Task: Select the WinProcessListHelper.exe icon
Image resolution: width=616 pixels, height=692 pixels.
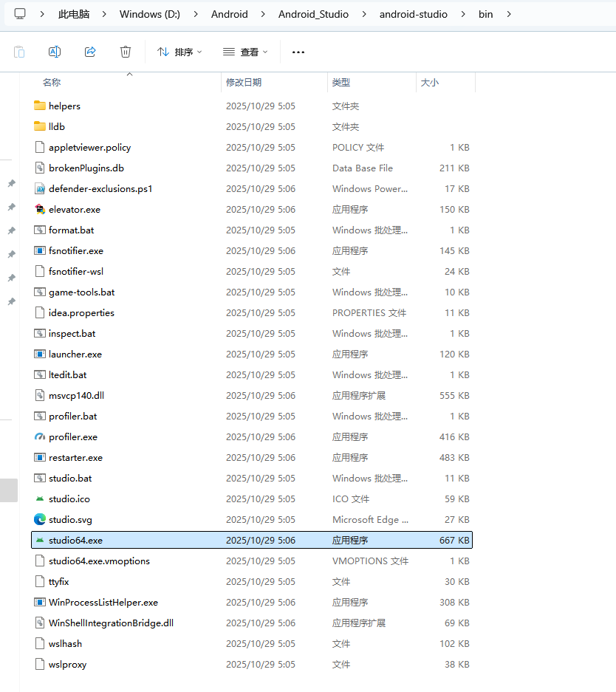Action: [x=40, y=602]
